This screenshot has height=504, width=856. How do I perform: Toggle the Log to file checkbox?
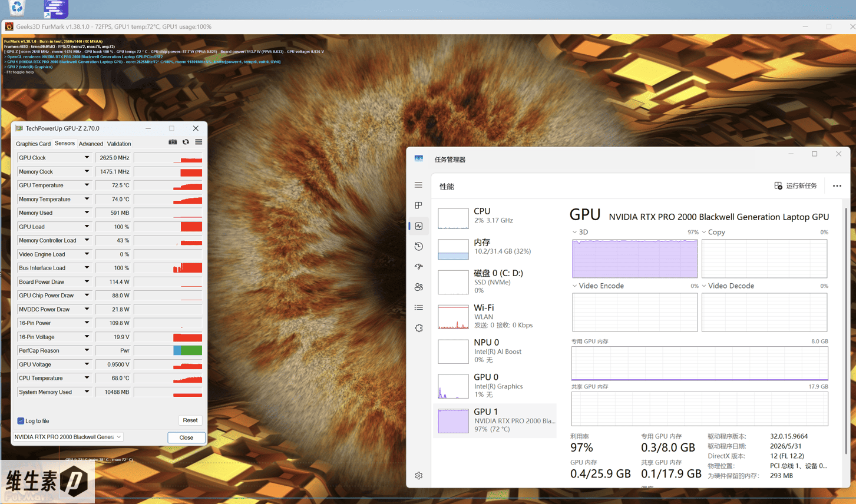(21, 421)
